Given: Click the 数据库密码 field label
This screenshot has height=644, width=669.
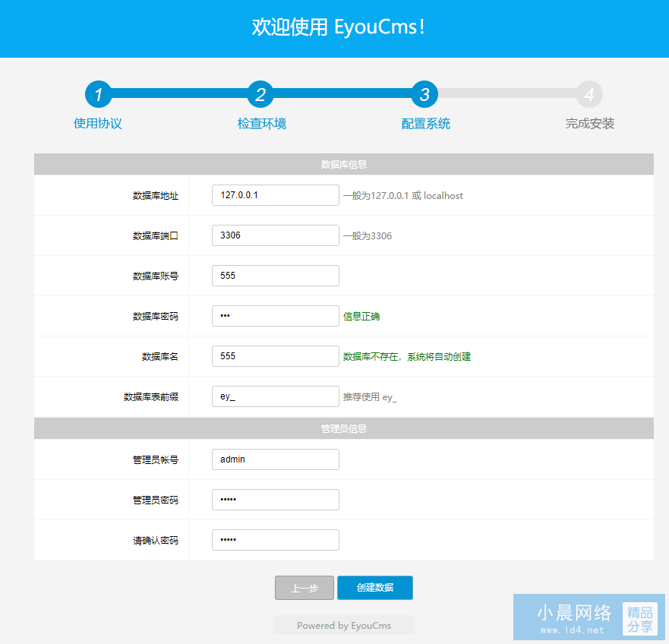Looking at the screenshot, I should [156, 317].
